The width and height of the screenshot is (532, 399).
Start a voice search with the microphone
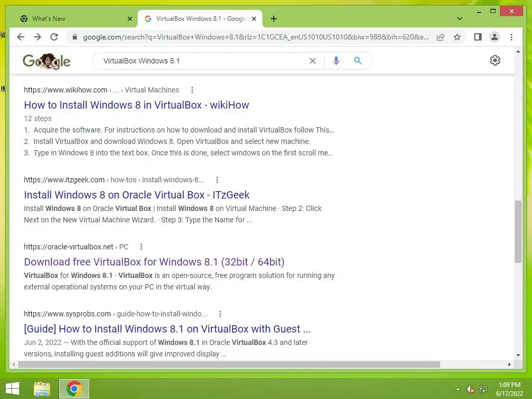pos(336,61)
